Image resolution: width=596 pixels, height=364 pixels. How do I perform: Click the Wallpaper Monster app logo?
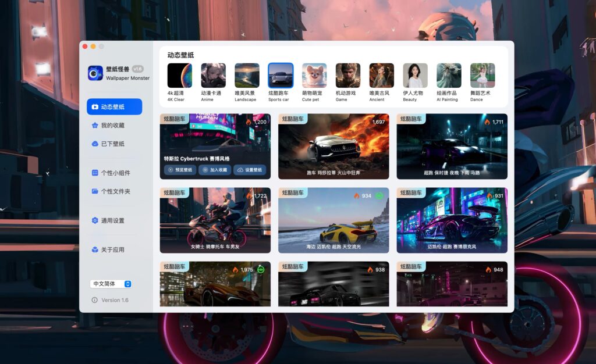[x=95, y=74]
